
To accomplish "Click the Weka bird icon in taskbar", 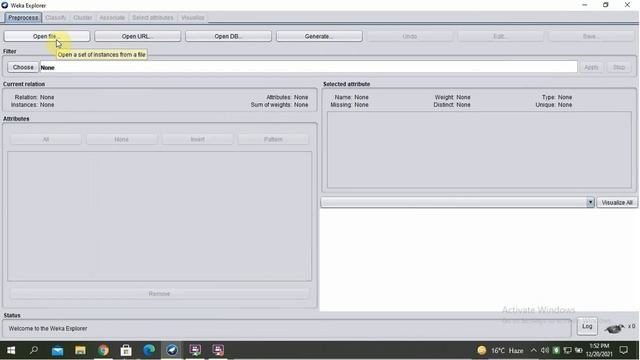I will (x=172, y=350).
